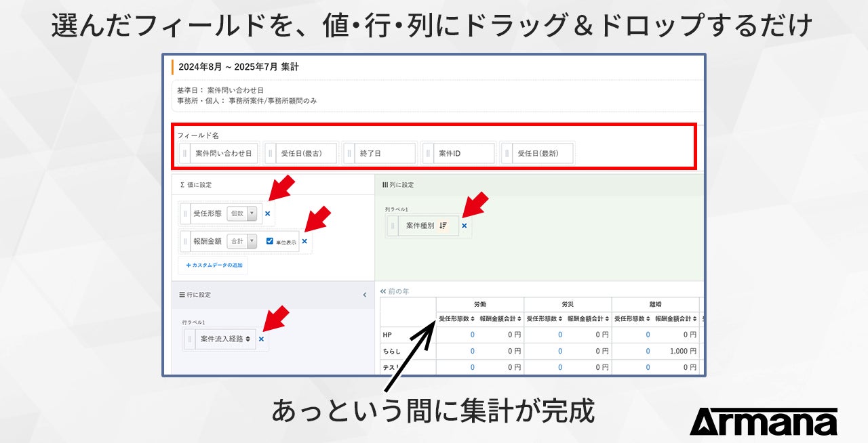The height and width of the screenshot is (443, 868).
Task: Remove the 報酬金額 value field with its X
Action: [x=304, y=241]
